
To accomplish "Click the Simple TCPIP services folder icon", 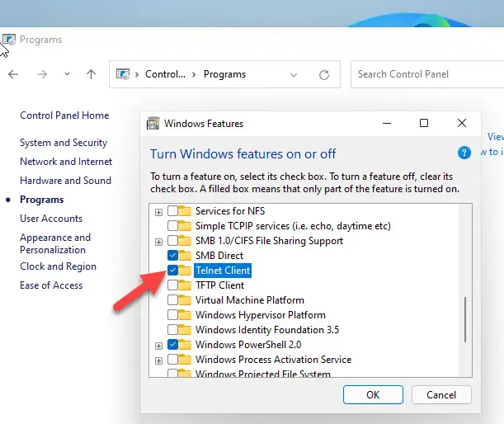I will click(x=185, y=226).
